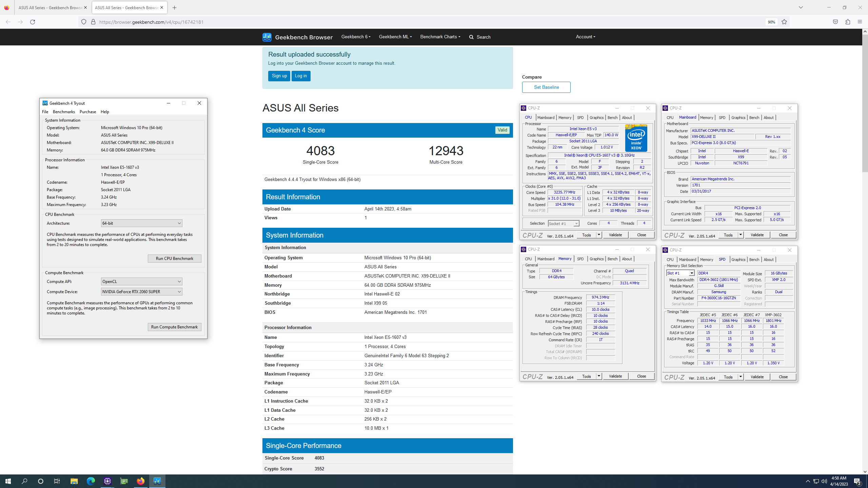The width and height of the screenshot is (868, 488).
Task: Bookmark this page with the star icon
Action: pos(784,22)
